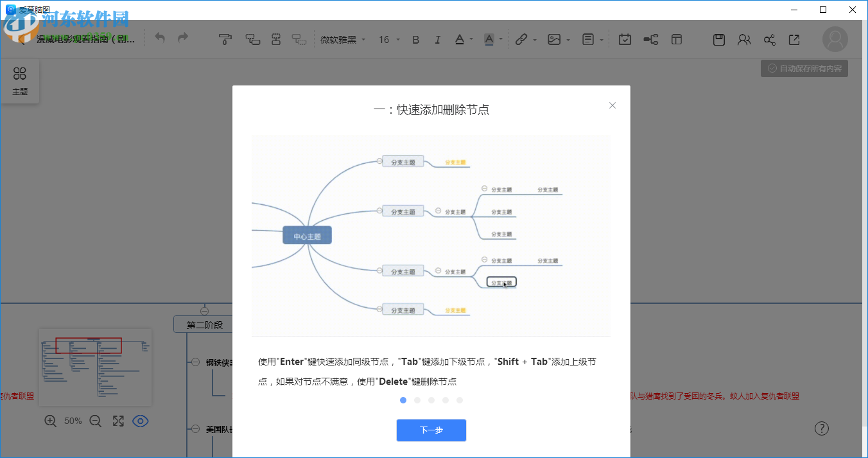
Task: Open the share options
Action: pos(769,39)
